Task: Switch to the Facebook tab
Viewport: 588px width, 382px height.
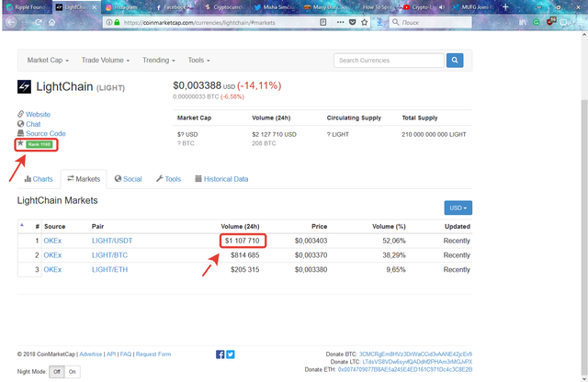Action: tap(175, 7)
